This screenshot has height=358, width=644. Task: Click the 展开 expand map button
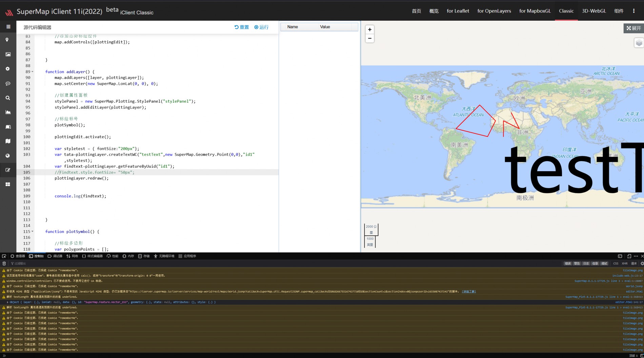coord(633,28)
